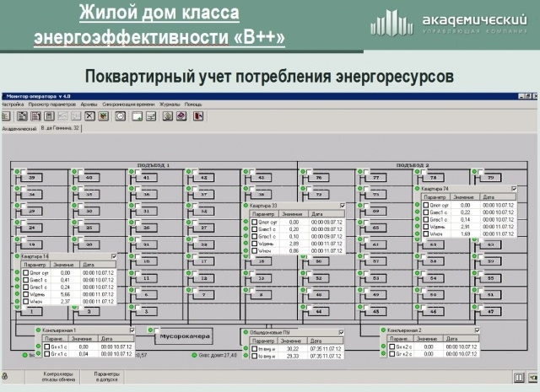The image size is (540, 392).
Task: Click green status indicator of apartment 47
Action: tap(474, 306)
